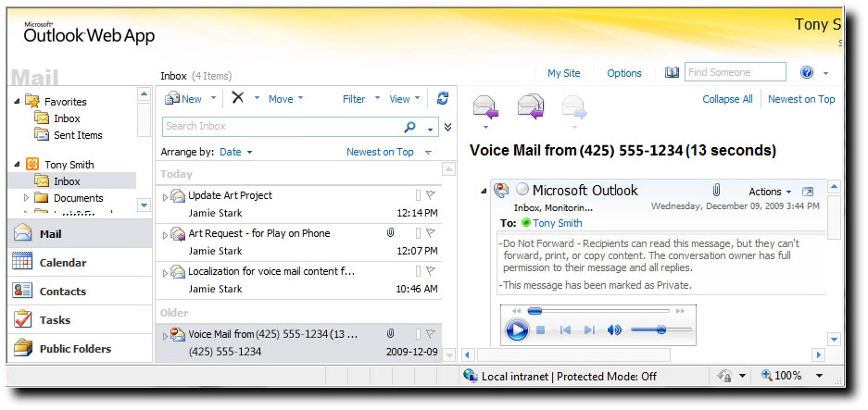Toggle category box on Update Art Project

coord(418,194)
